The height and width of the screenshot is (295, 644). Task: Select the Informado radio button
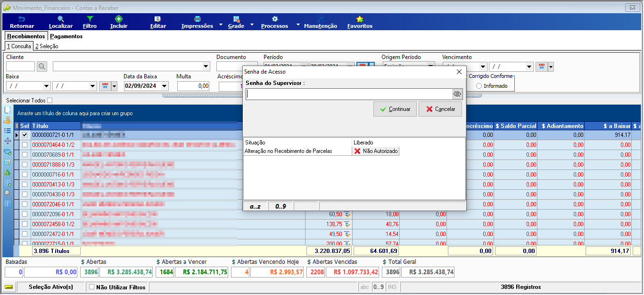click(x=479, y=86)
